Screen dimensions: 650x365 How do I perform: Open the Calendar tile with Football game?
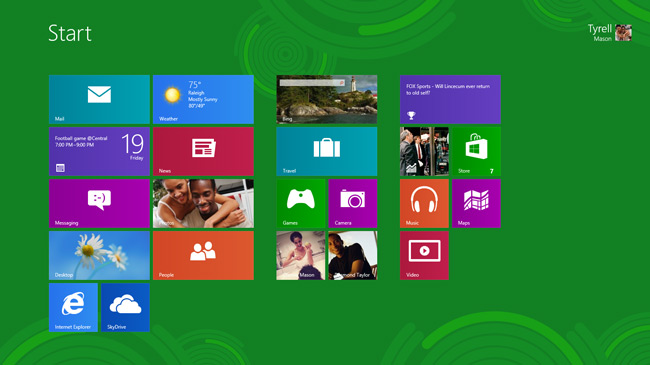(99, 151)
